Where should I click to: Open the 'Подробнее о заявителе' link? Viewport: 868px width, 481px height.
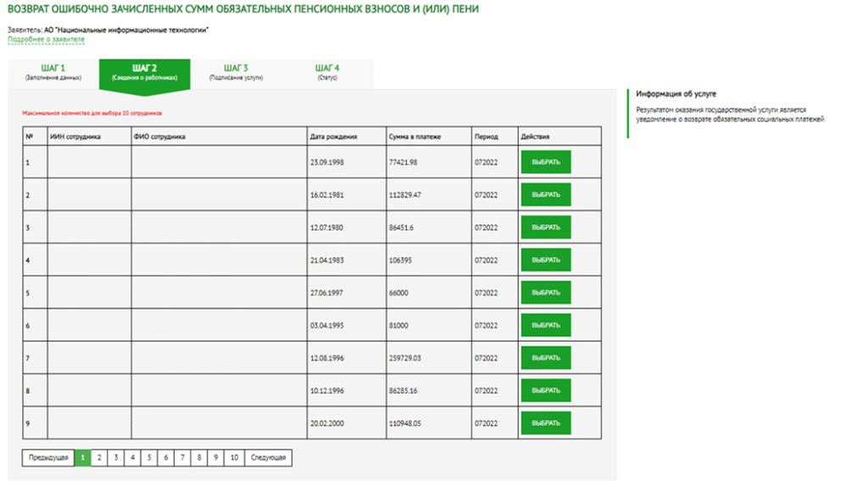click(x=46, y=39)
